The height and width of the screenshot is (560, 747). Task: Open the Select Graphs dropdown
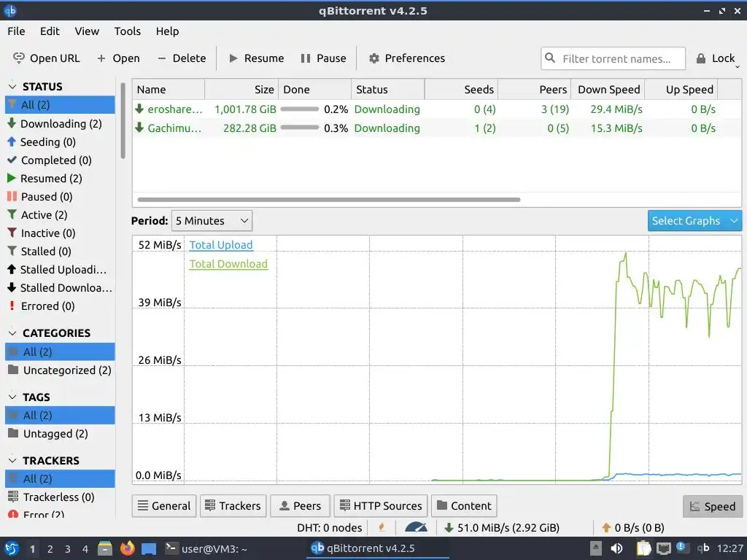point(694,221)
